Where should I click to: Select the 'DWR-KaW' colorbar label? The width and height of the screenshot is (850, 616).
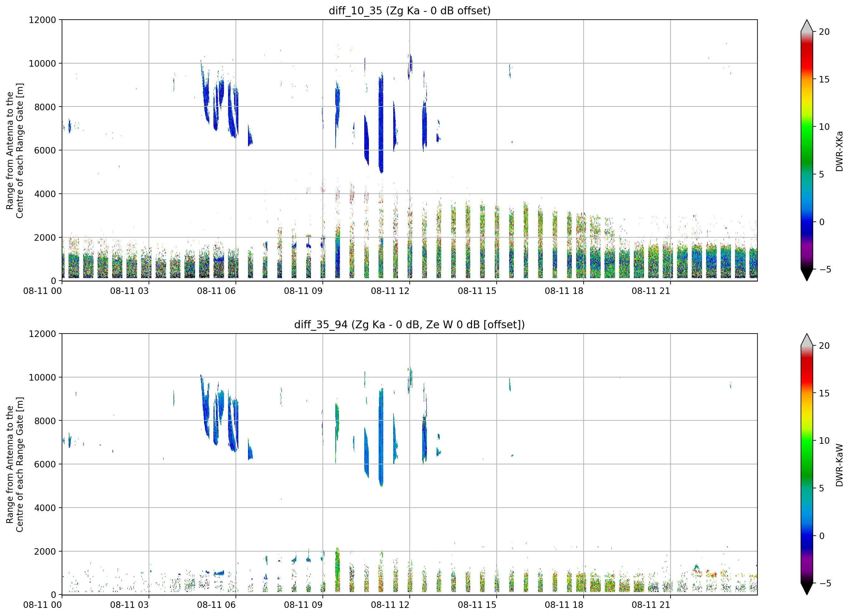pyautogui.click(x=839, y=465)
